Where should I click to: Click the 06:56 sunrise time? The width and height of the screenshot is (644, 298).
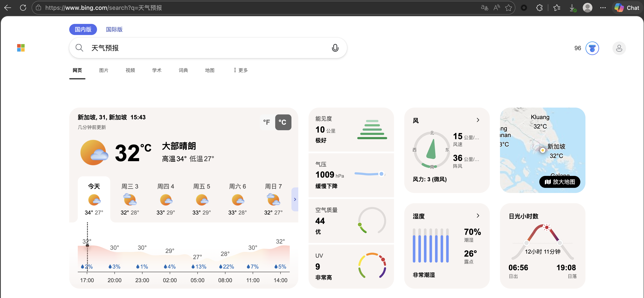518,268
